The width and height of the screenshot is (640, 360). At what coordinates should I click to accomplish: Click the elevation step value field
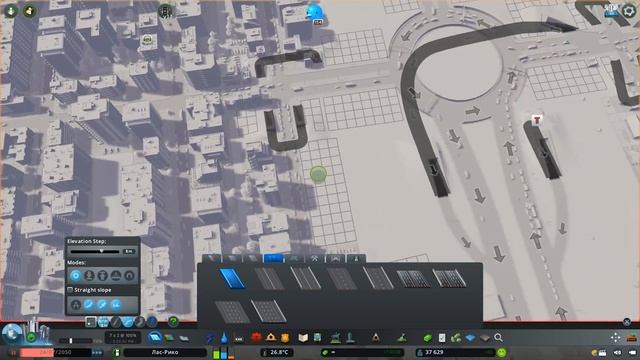coord(129,251)
